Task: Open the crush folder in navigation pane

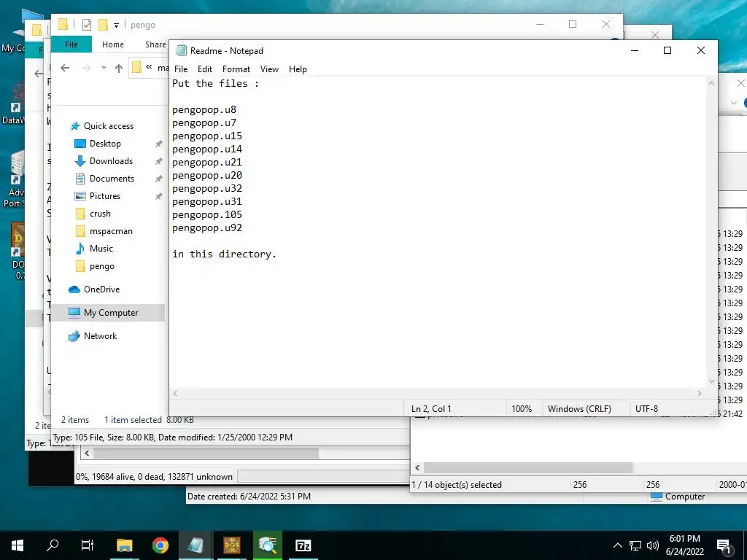Action: click(100, 214)
